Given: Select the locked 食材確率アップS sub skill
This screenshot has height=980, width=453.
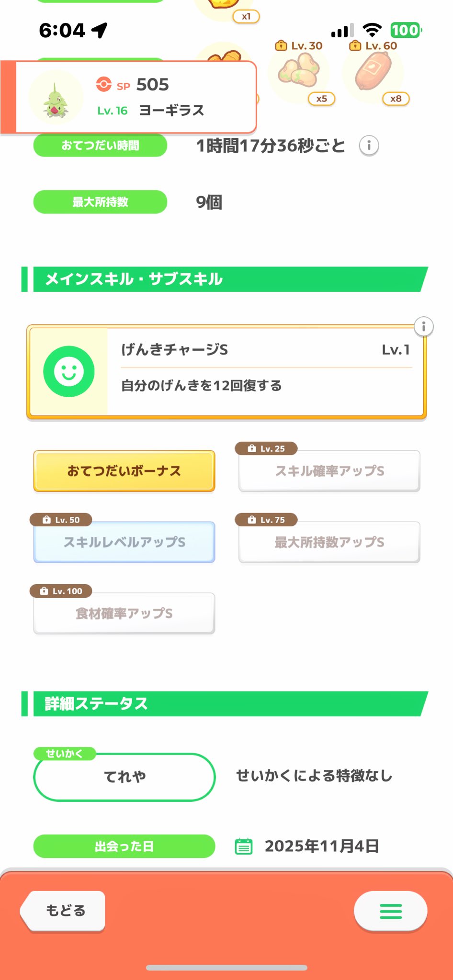Looking at the screenshot, I should tap(124, 613).
